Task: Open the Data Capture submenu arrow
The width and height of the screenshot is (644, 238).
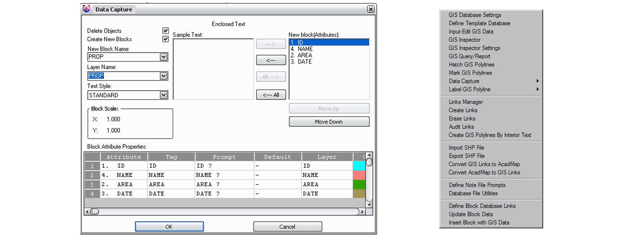Action: point(538,81)
